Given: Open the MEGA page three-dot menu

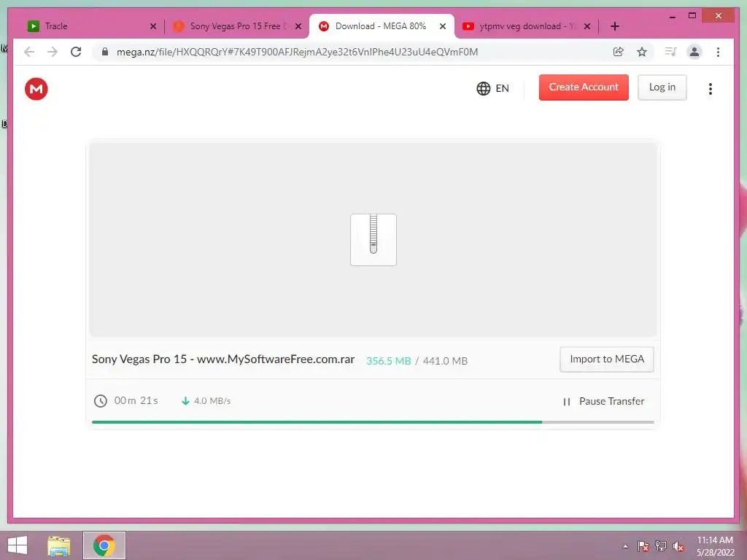Looking at the screenshot, I should (x=711, y=88).
